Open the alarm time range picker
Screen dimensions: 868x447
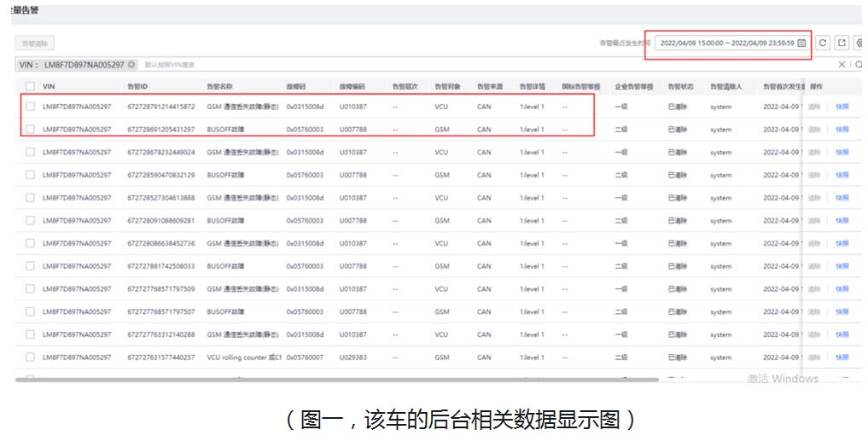726,43
